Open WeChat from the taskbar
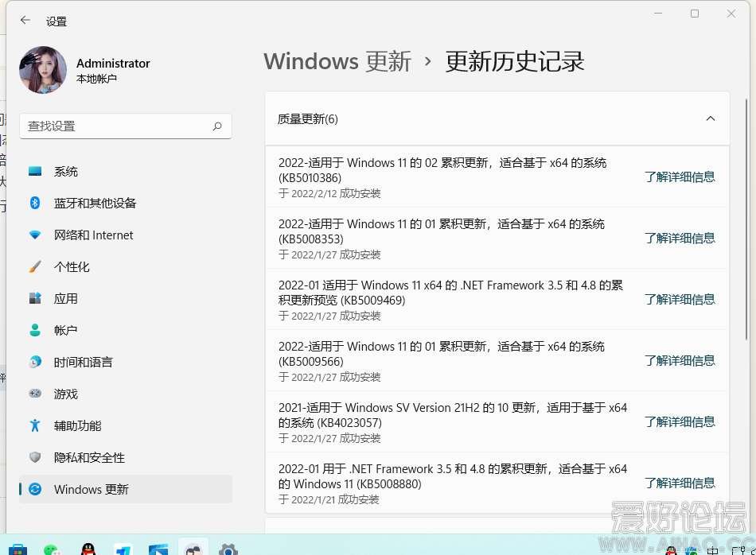The height and width of the screenshot is (555, 756). [x=52, y=549]
